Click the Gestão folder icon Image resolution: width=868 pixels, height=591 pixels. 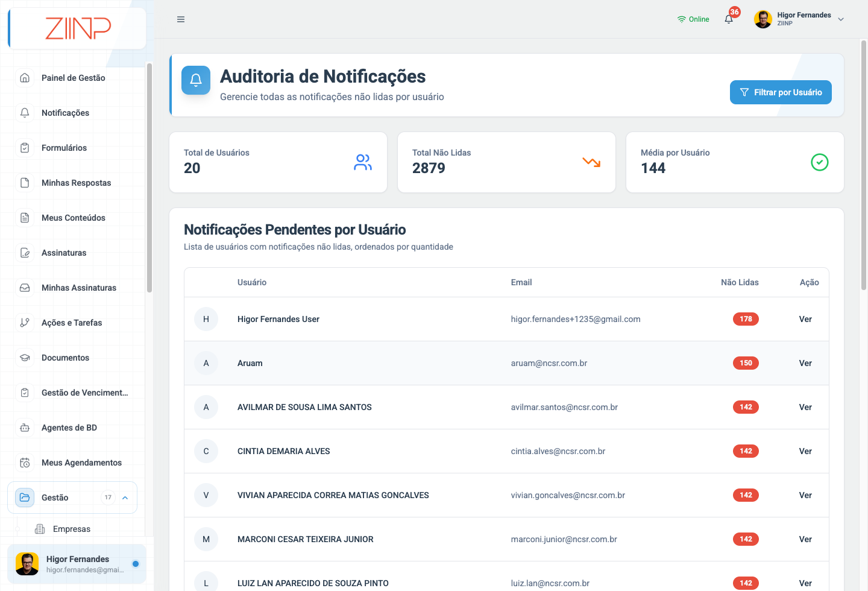pos(25,498)
